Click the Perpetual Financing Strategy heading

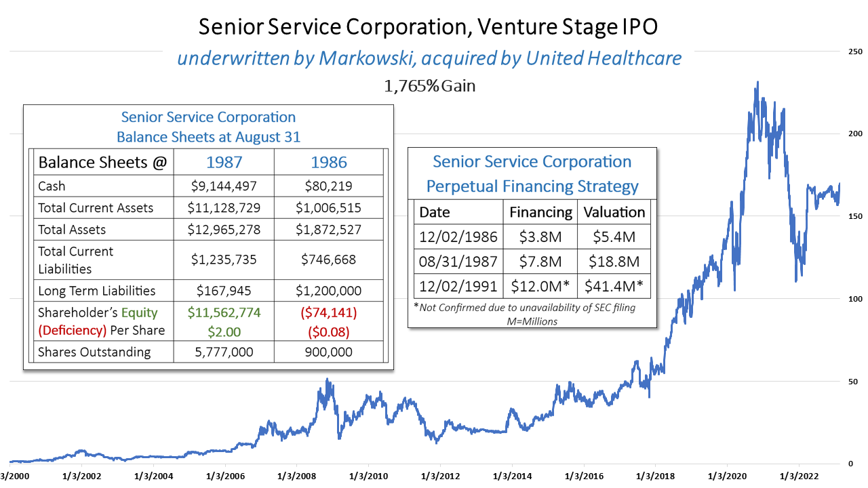pyautogui.click(x=532, y=186)
